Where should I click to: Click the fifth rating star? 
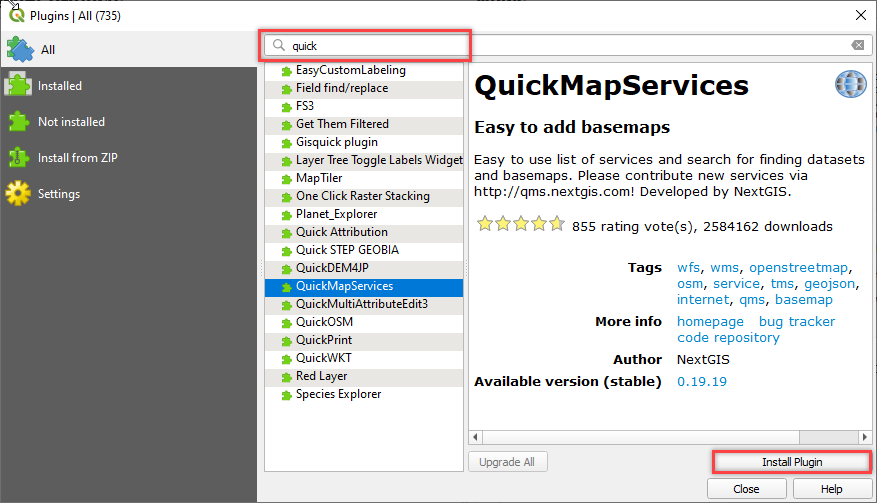pyautogui.click(x=557, y=224)
